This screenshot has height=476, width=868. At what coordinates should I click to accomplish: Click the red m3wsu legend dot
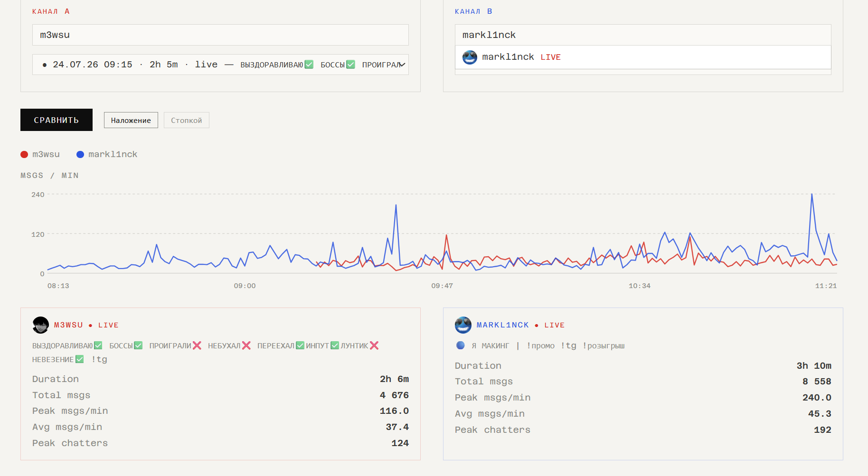coord(24,155)
